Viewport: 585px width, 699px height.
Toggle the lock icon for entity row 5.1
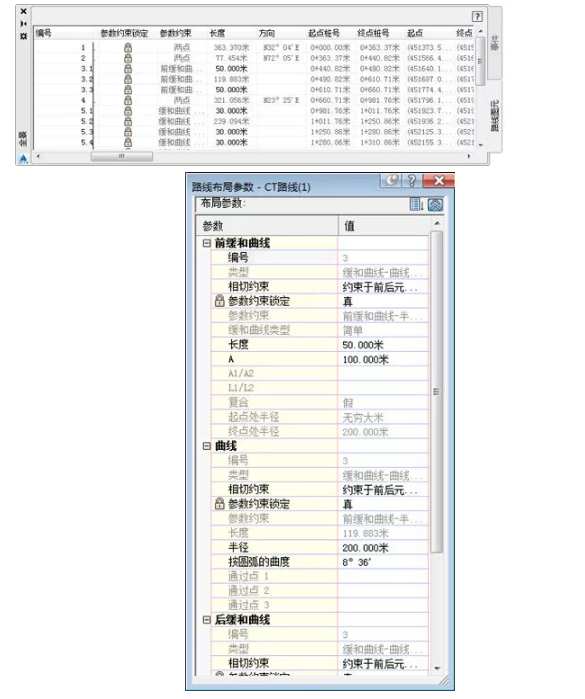[x=128, y=111]
